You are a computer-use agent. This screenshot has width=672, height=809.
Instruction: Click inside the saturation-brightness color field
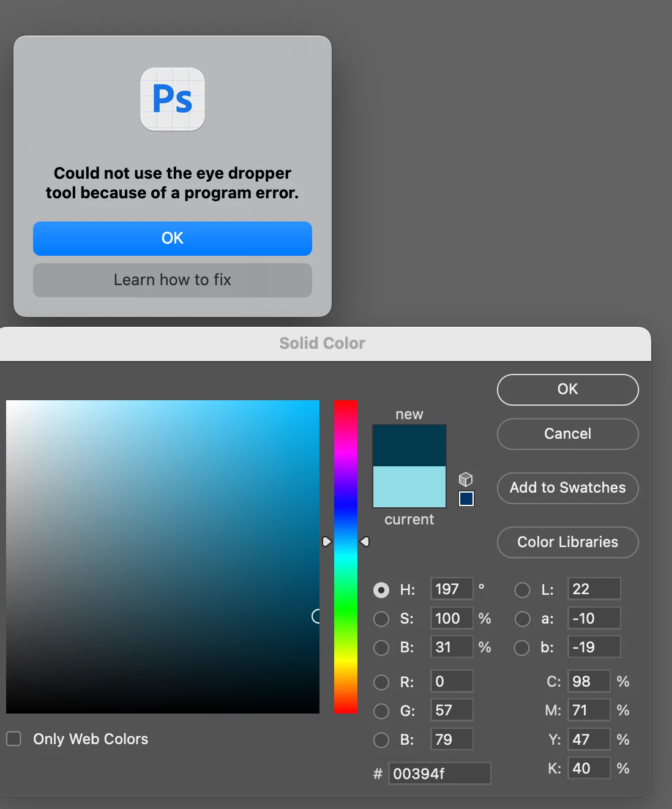click(163, 557)
